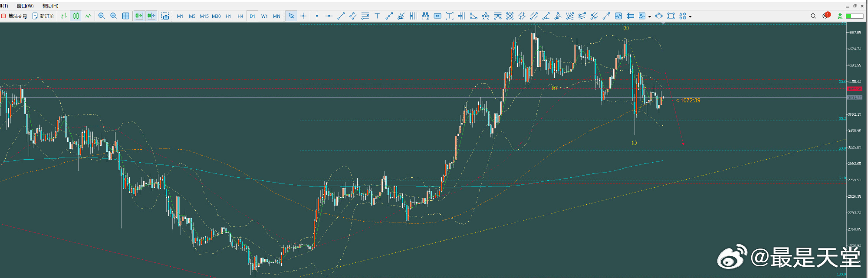Select the horizontal line drawing tool
Screen dimensions: 868x278
pos(329,16)
